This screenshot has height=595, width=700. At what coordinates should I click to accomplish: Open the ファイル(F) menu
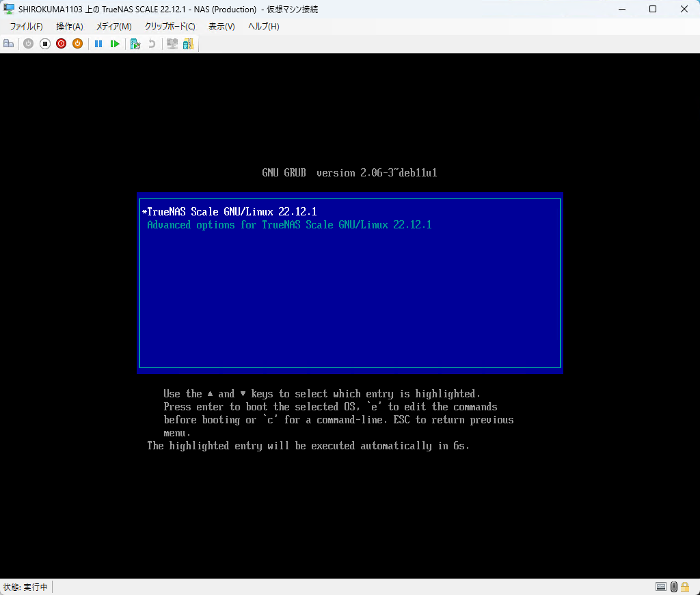pos(27,27)
